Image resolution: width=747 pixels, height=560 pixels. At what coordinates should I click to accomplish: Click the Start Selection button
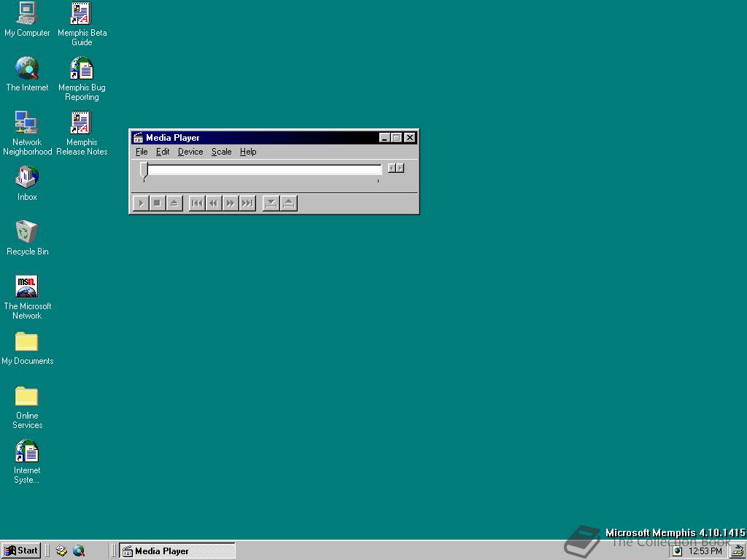(271, 203)
